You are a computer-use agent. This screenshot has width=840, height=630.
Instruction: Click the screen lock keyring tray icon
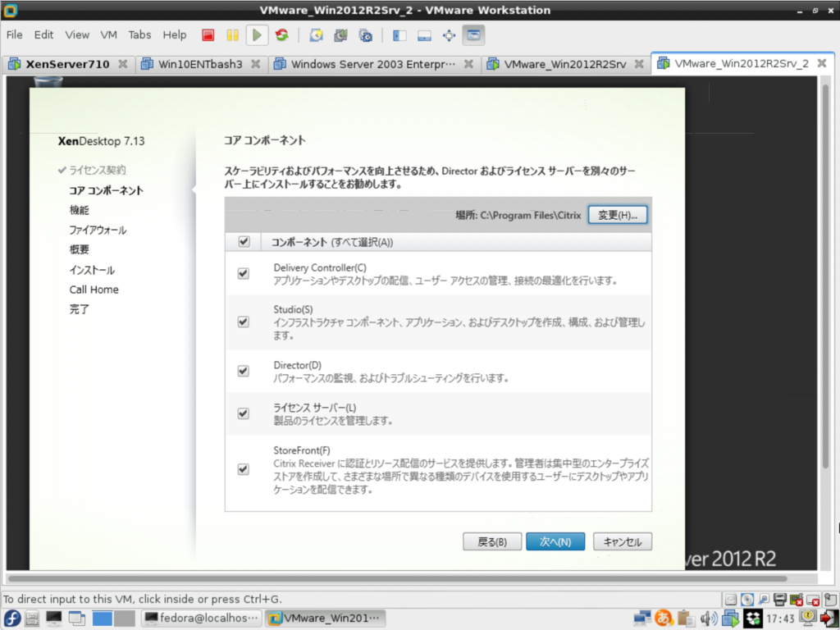[x=807, y=619]
